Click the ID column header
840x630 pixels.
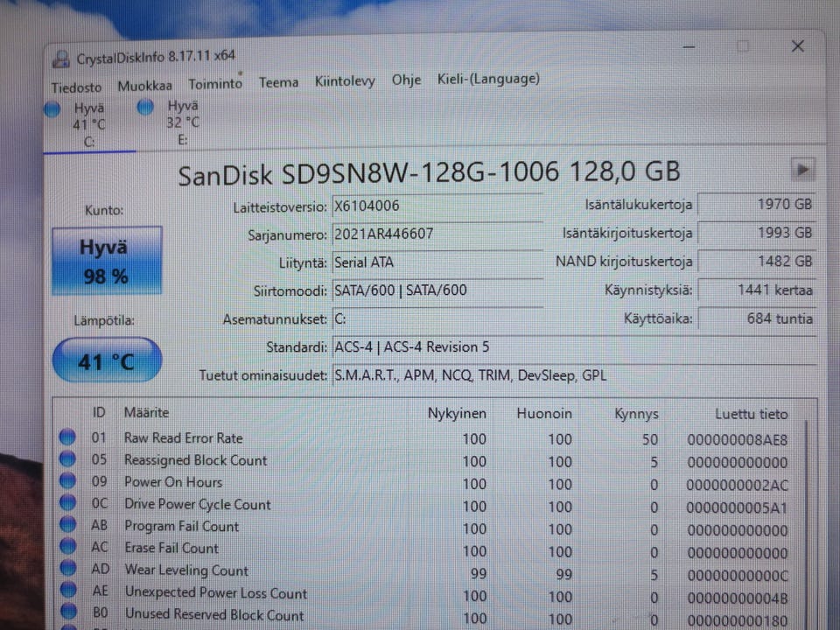pos(99,412)
